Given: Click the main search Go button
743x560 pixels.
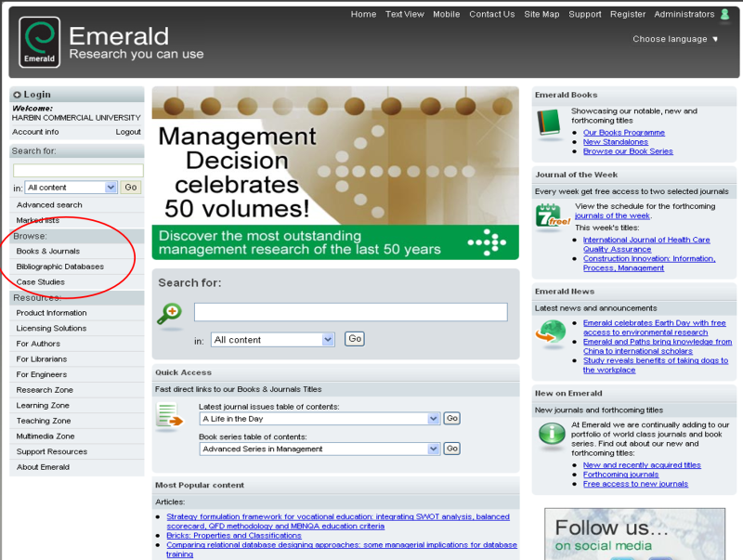Looking at the screenshot, I should tap(355, 339).
